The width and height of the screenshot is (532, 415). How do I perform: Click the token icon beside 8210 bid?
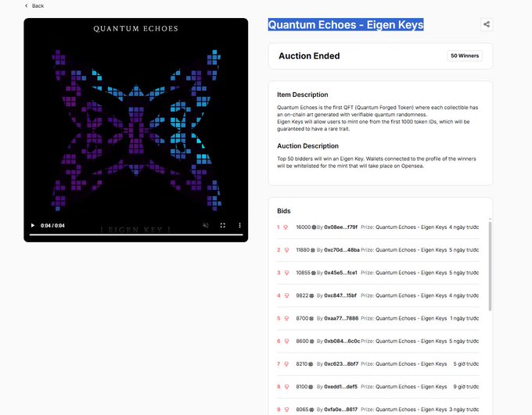click(310, 363)
